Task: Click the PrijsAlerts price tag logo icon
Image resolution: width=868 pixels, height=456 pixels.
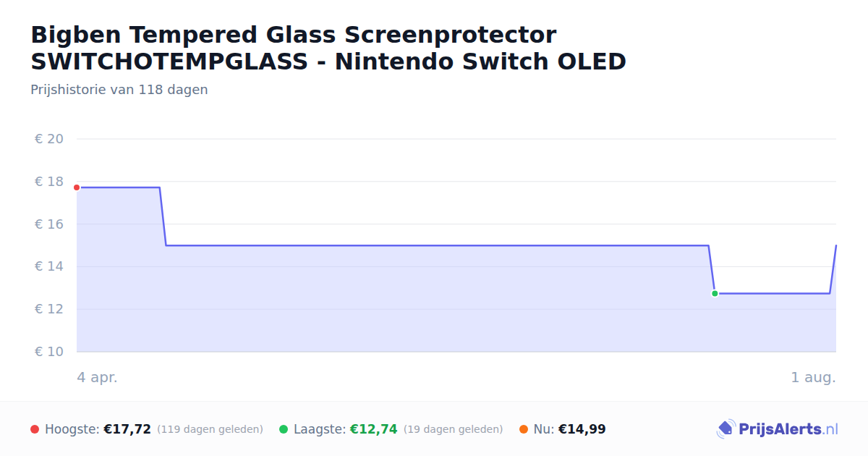Action: pyautogui.click(x=726, y=429)
